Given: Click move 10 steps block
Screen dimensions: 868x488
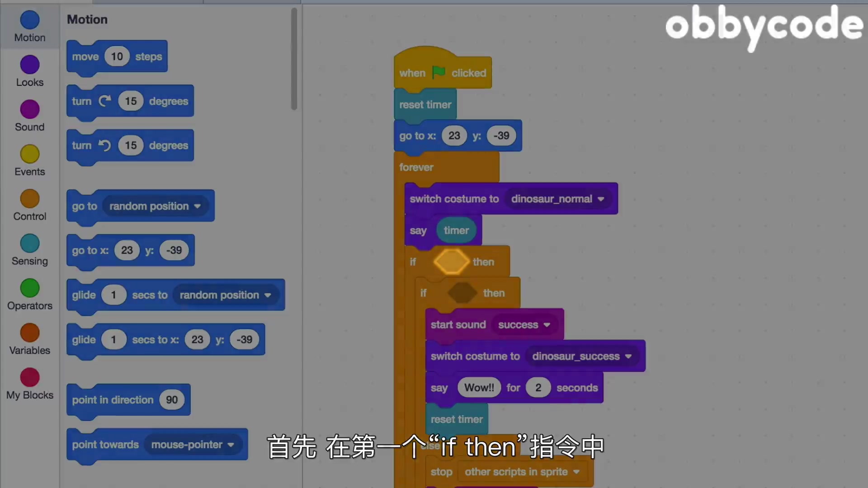Looking at the screenshot, I should (x=118, y=56).
